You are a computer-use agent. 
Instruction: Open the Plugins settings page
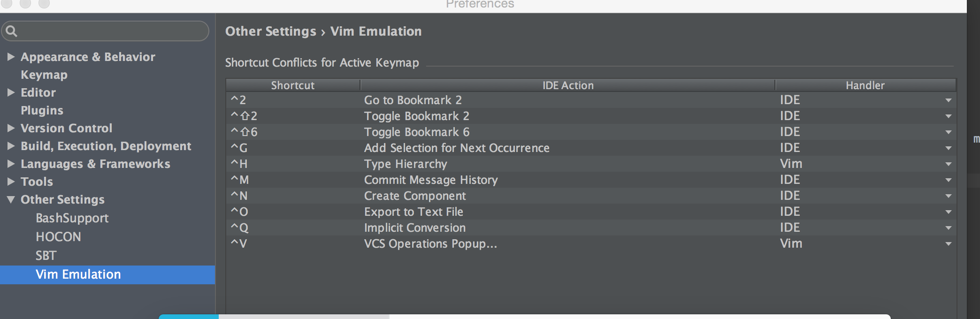pyautogui.click(x=42, y=110)
